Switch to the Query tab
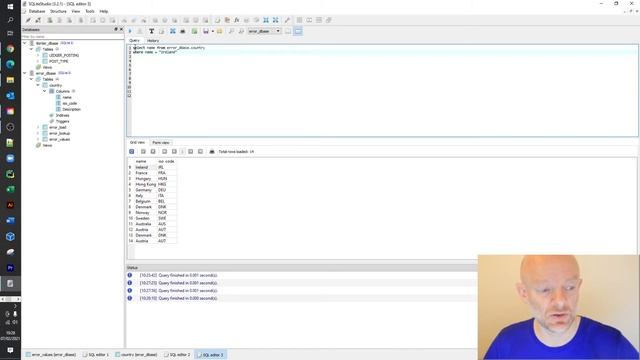 pyautogui.click(x=134, y=41)
